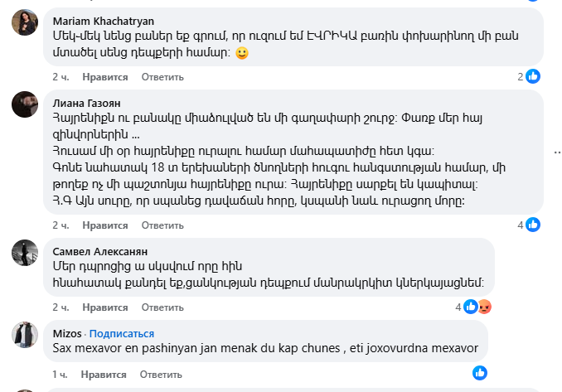Open the Mizos profile avatar
Image resolution: width=562 pixels, height=392 pixels.
pyautogui.click(x=24, y=334)
